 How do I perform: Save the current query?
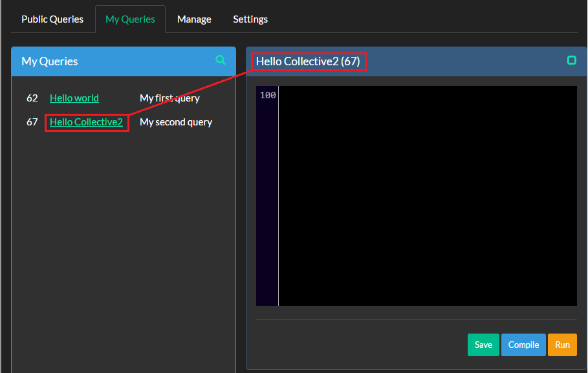click(x=483, y=345)
